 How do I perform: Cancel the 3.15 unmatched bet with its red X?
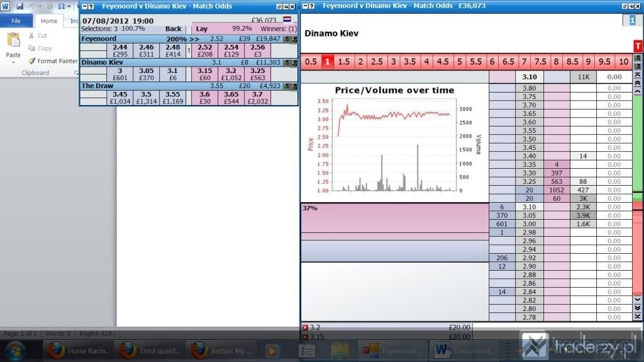coord(305,337)
